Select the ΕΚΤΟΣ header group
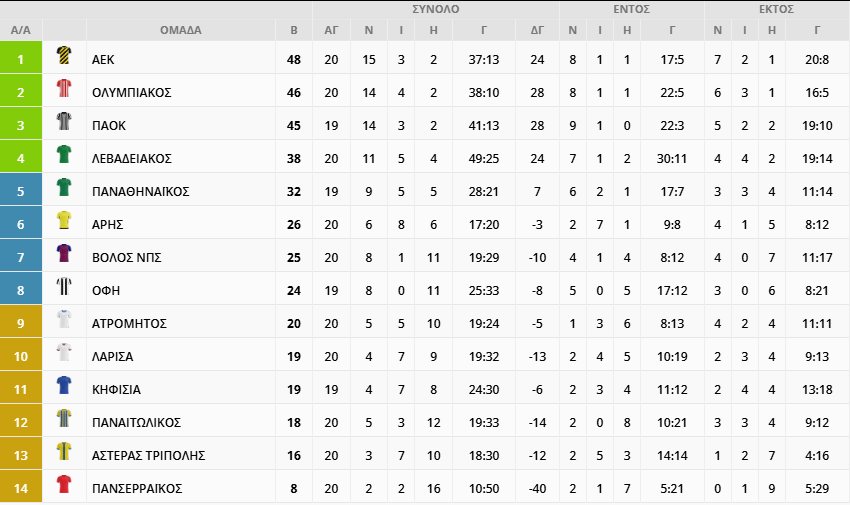 [x=776, y=9]
